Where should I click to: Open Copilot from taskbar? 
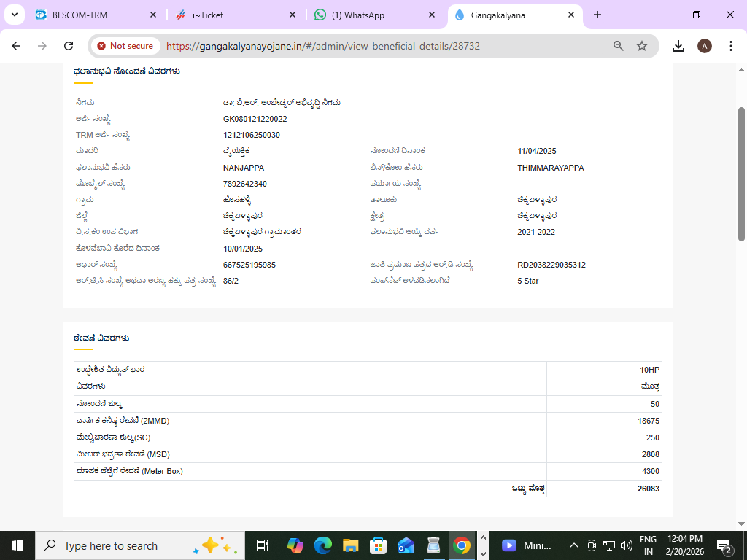(295, 545)
